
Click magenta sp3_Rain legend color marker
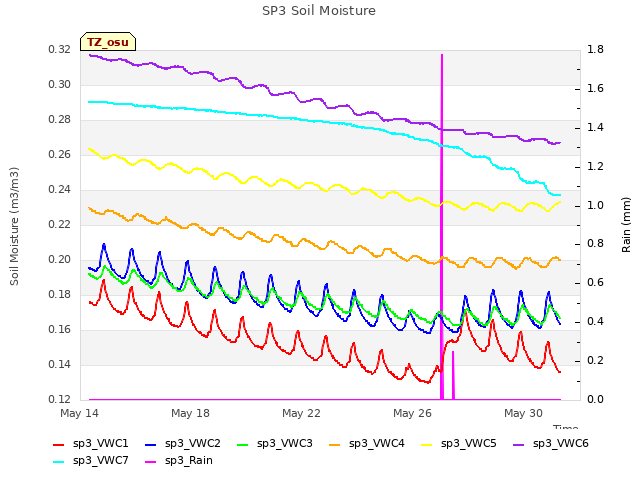point(151,462)
